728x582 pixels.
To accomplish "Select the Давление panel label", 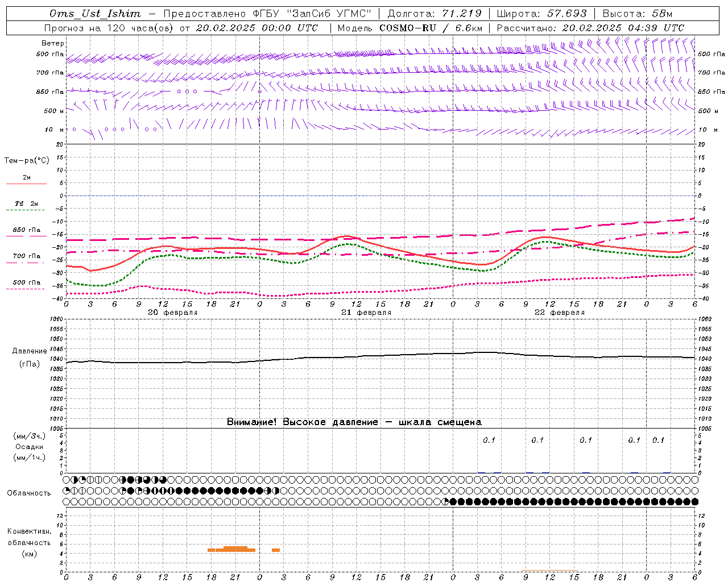I will click(x=30, y=351).
